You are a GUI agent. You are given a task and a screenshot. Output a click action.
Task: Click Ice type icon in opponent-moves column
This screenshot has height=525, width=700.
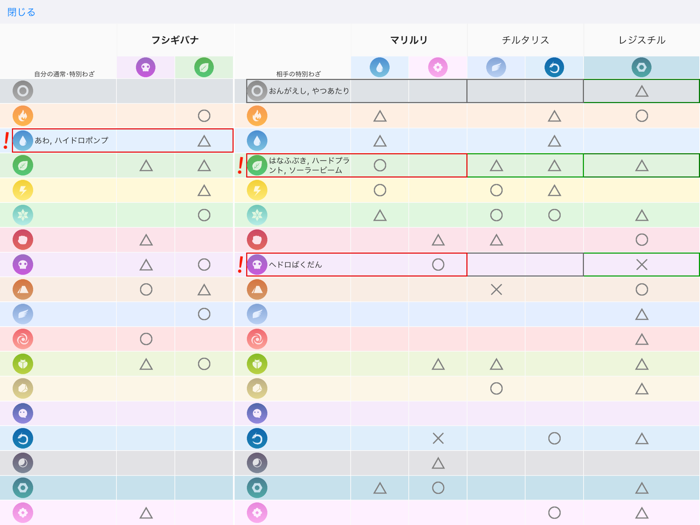257,215
